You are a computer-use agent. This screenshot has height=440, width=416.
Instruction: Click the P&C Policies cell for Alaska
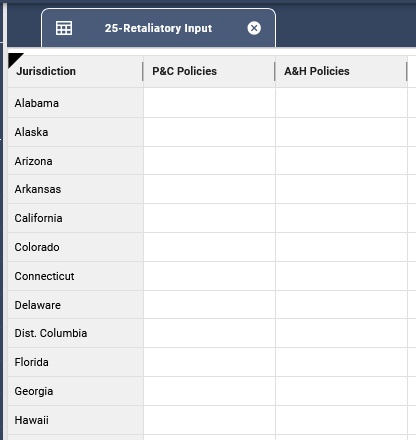[209, 132]
